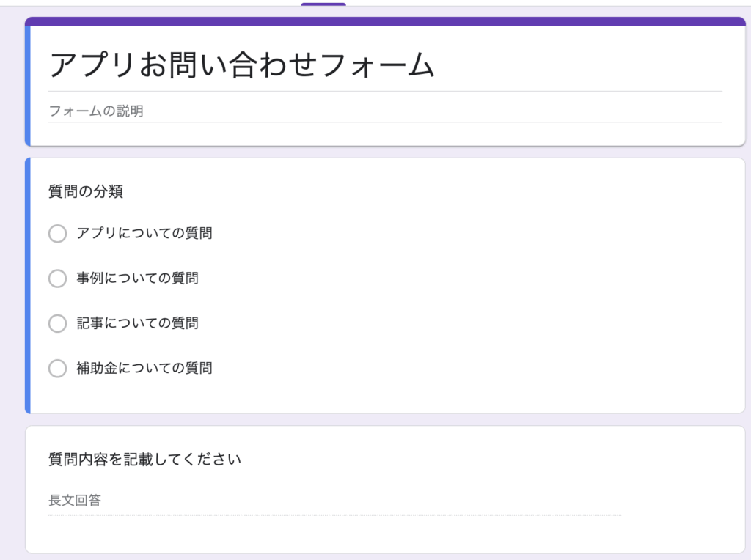Click the フォームの説明 description field
Image resolution: width=751 pixels, height=560 pixels.
coord(95,111)
